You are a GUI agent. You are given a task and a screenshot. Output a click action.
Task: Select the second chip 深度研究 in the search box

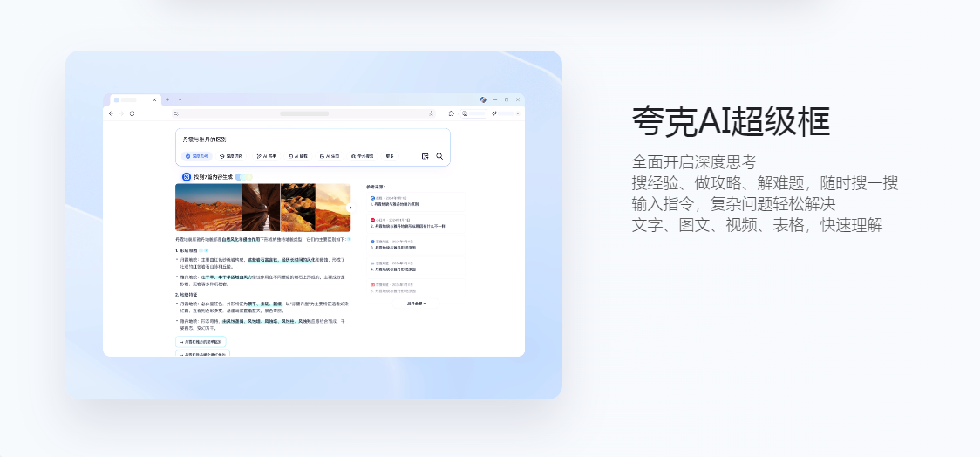tap(231, 155)
